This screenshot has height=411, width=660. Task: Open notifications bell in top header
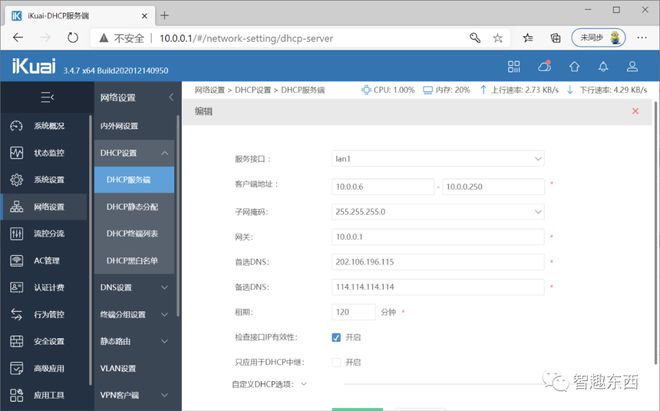click(603, 67)
